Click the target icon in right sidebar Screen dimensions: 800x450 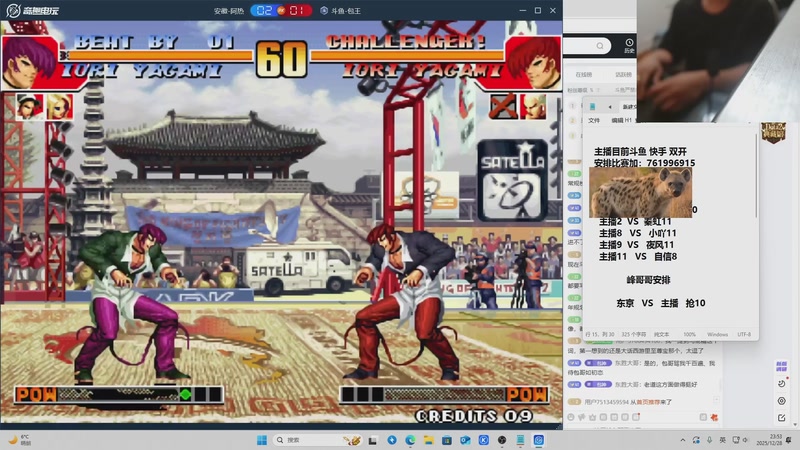tap(781, 401)
